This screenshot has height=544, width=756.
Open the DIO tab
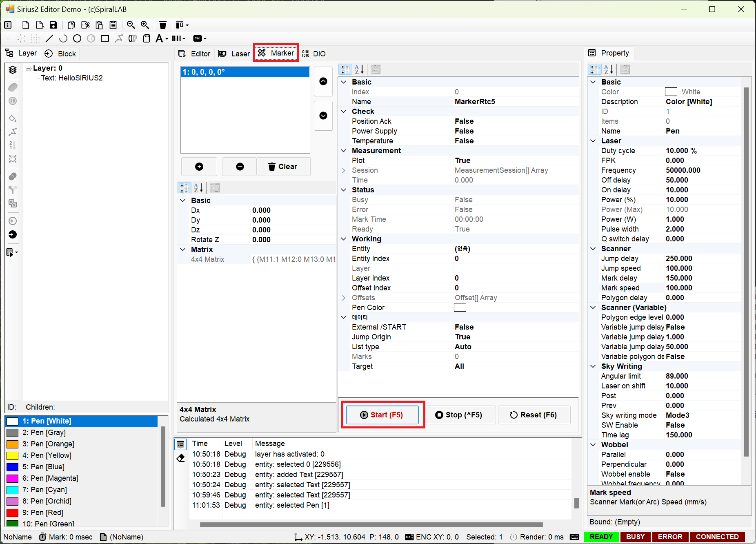(x=314, y=54)
